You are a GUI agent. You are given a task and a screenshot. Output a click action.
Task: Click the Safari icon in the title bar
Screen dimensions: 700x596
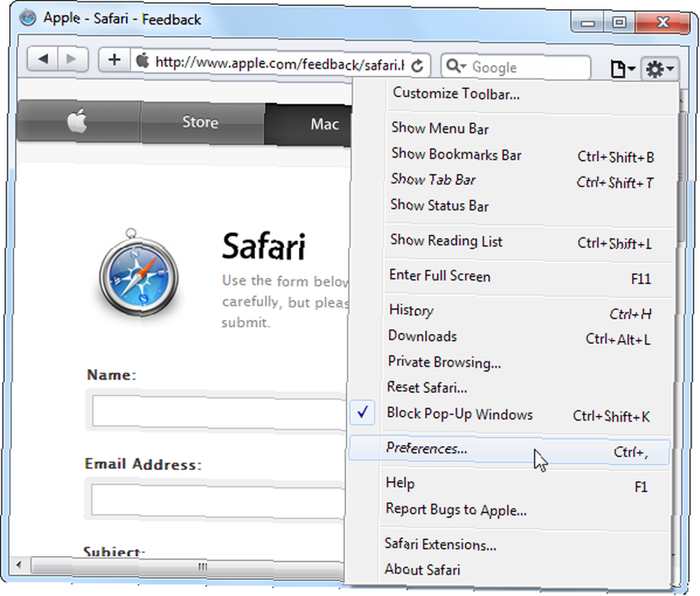28,18
